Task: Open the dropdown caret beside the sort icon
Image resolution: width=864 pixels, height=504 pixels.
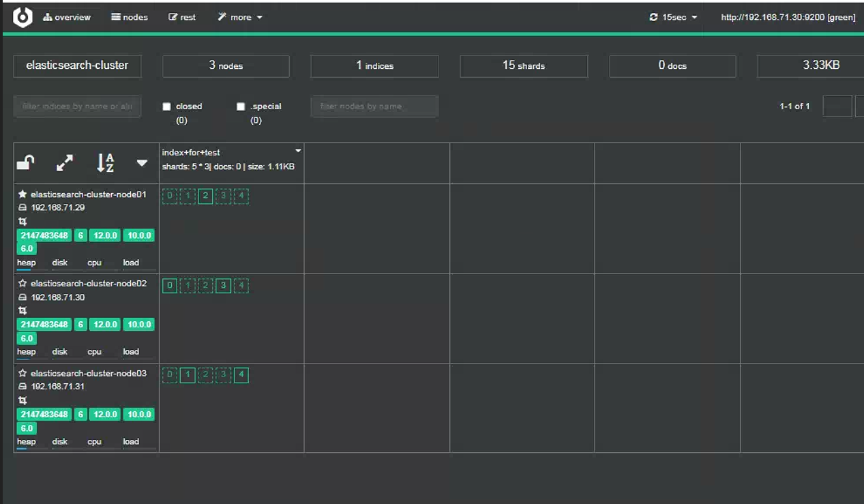Action: [x=142, y=162]
